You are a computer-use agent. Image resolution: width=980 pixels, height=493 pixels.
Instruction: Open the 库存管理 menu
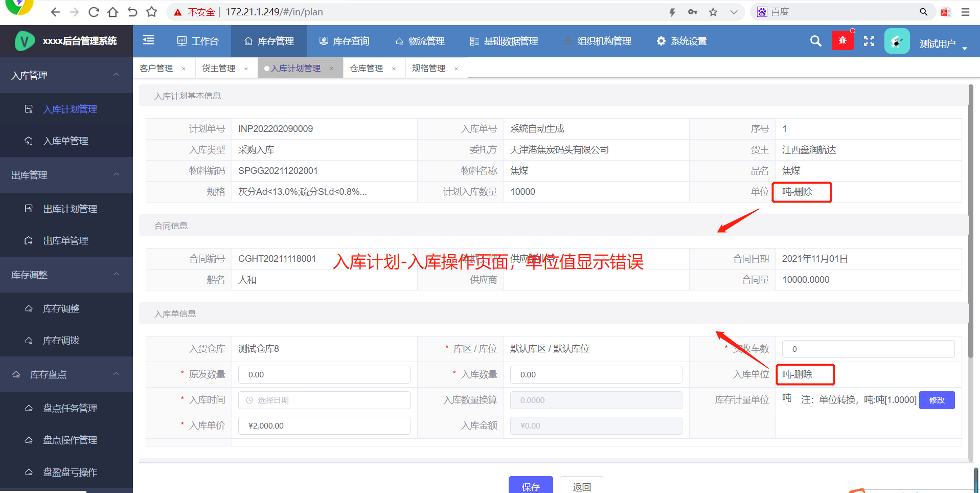(x=269, y=41)
